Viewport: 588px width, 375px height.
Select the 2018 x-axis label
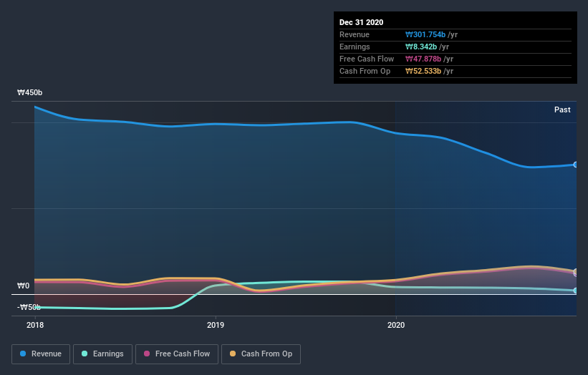(x=35, y=325)
